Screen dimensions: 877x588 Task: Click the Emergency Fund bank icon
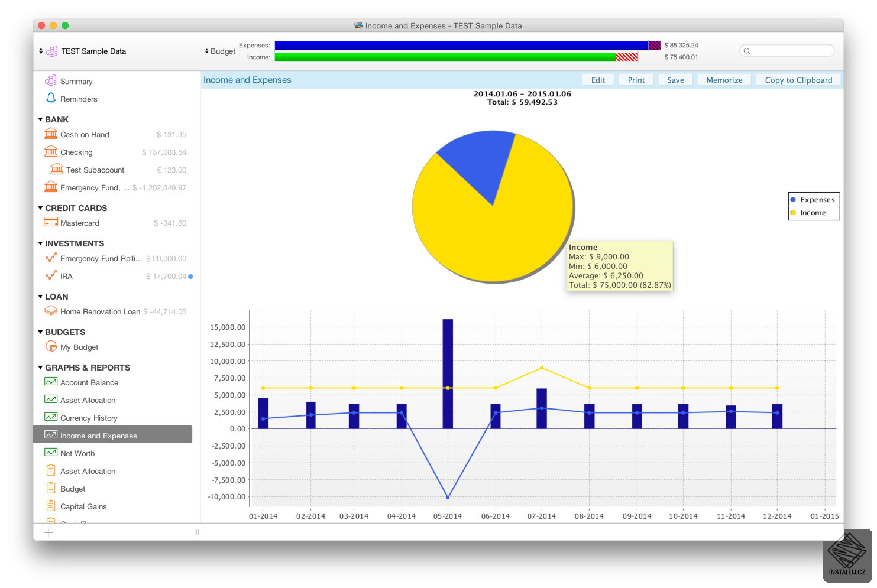click(51, 187)
